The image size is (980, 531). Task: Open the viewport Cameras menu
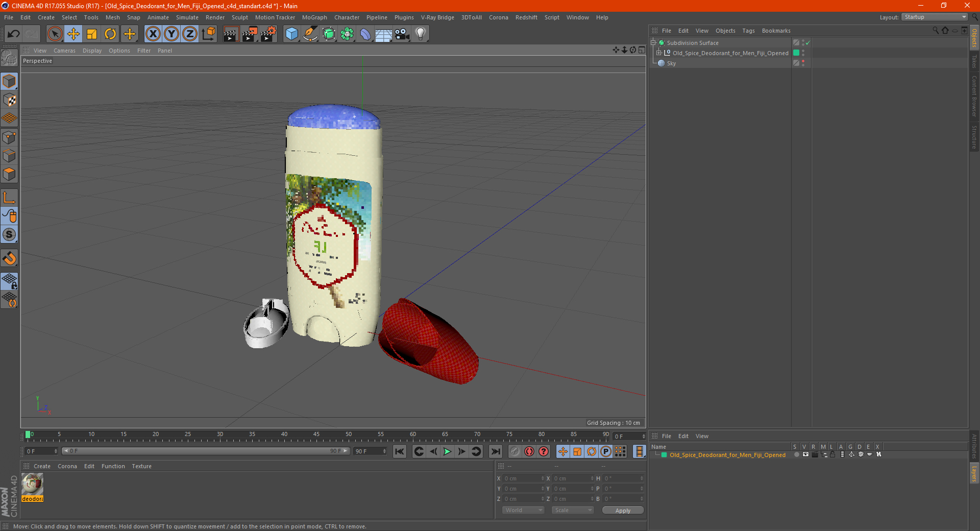point(64,51)
